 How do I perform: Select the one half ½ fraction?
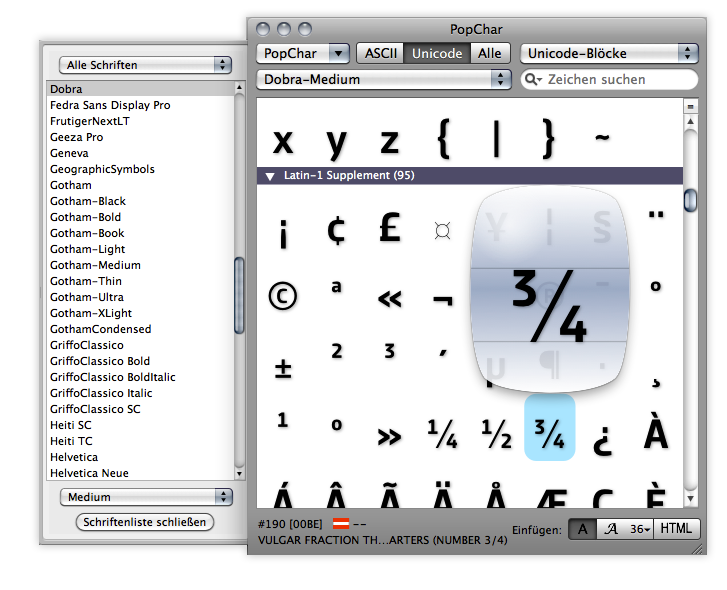tap(496, 434)
